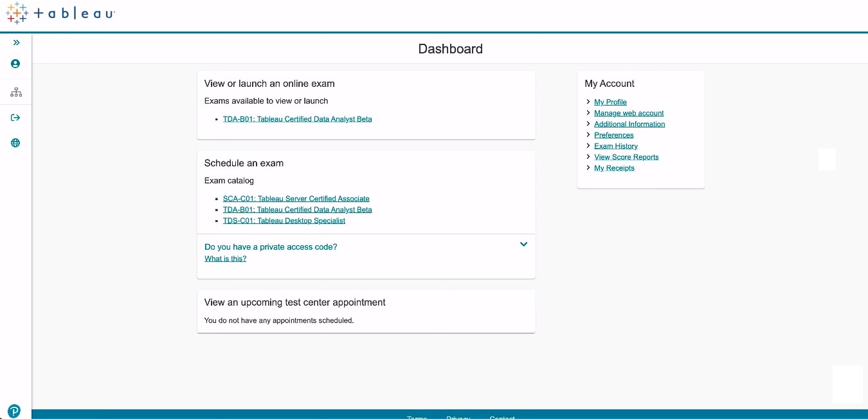
Task: Click the sitemap hierarchy sidebar icon
Action: 16,92
